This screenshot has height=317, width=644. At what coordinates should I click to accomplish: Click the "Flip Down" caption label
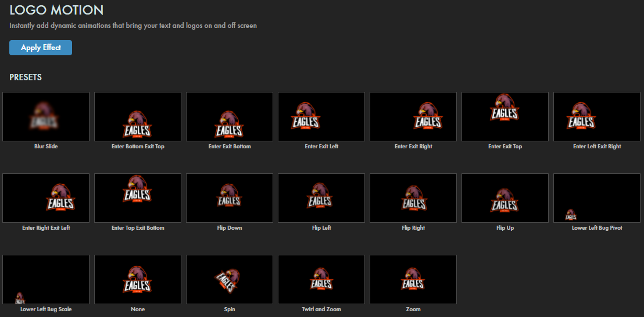pyautogui.click(x=230, y=228)
